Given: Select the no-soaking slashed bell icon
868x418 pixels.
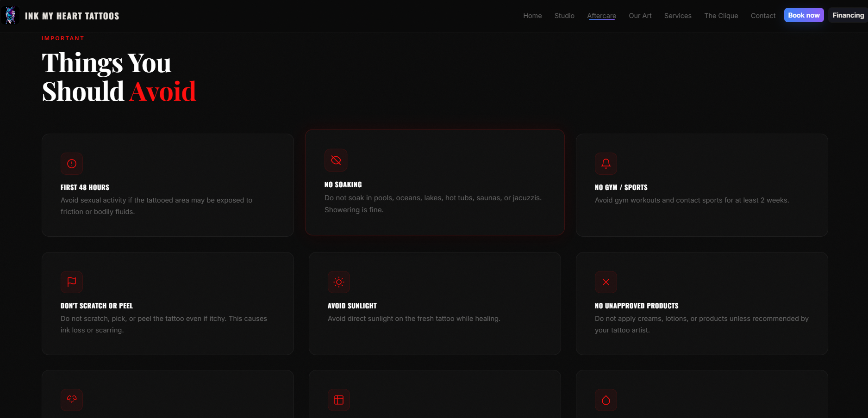Looking at the screenshot, I should (x=336, y=160).
